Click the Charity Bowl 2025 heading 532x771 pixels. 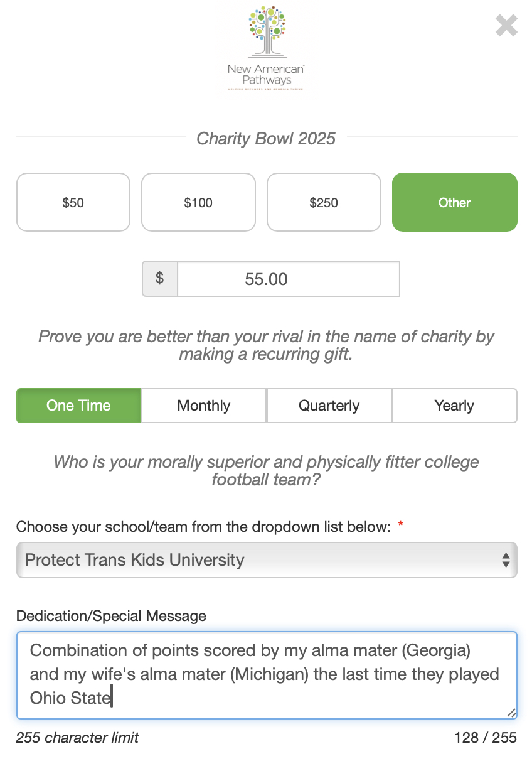point(266,138)
